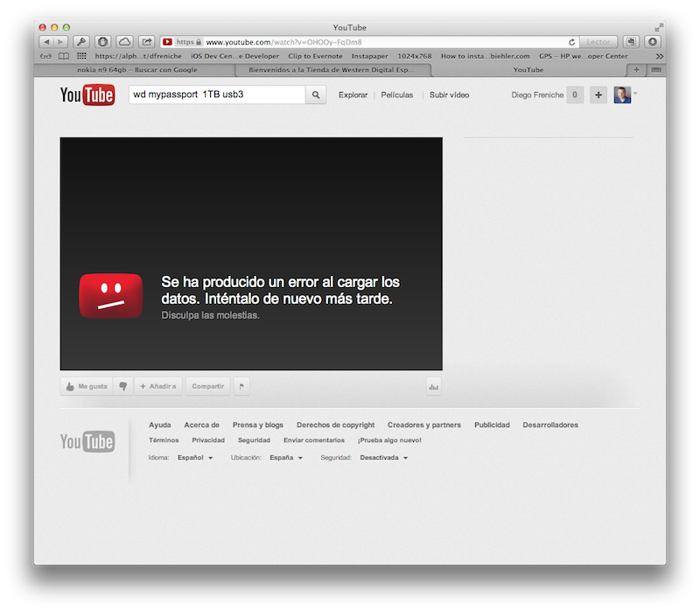Open the Top Sites grid icon
700x612 pixels.
tap(81, 56)
